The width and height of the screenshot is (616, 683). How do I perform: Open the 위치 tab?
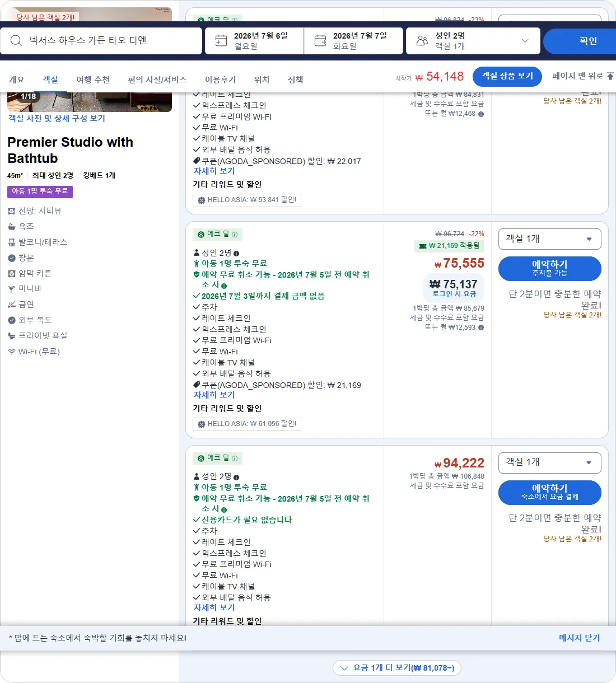coord(262,79)
